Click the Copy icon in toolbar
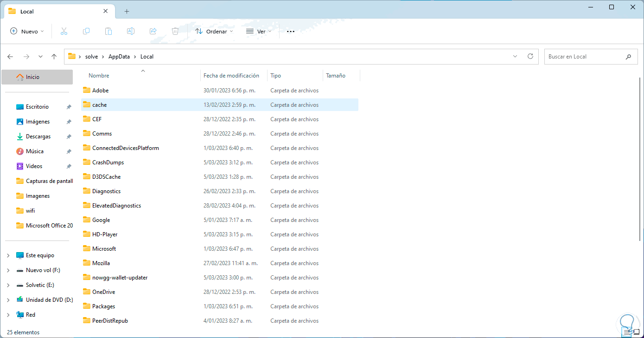 tap(86, 32)
